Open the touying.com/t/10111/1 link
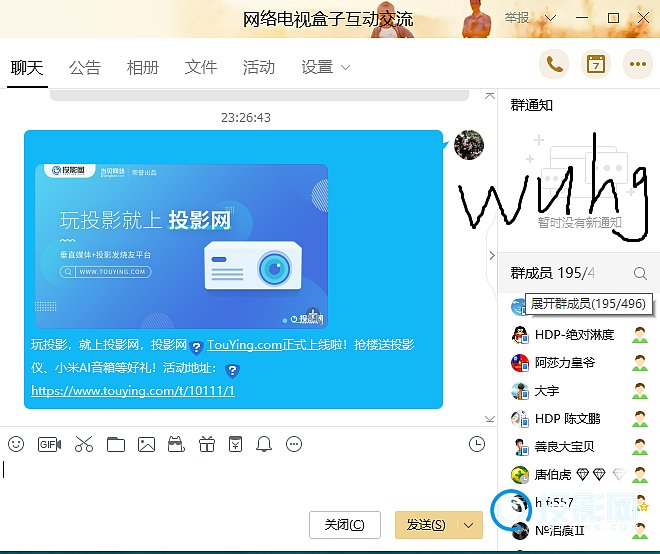Viewport: 660px width, 554px height. [133, 391]
